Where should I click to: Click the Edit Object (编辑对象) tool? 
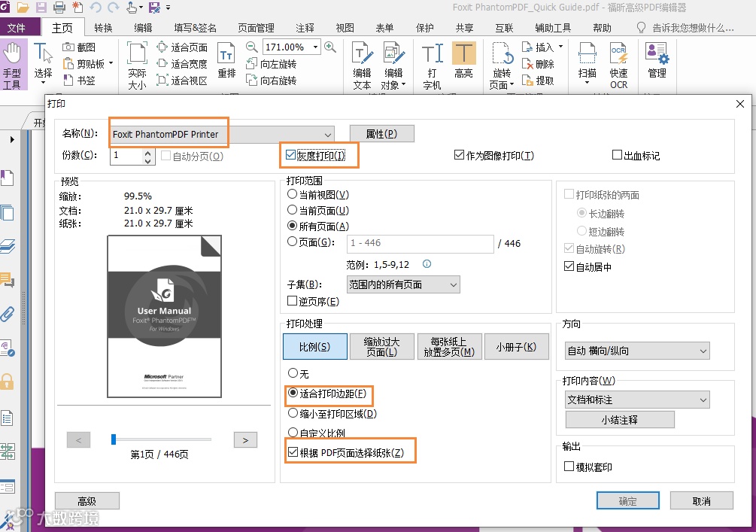[x=393, y=65]
